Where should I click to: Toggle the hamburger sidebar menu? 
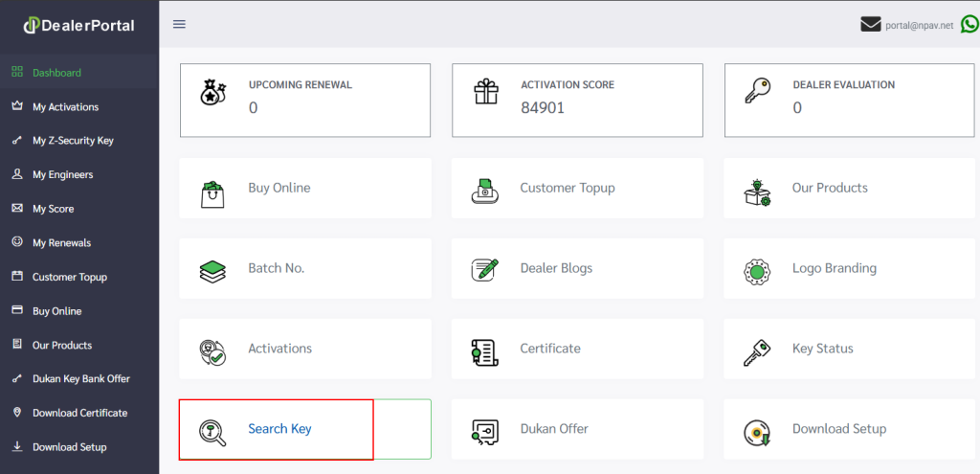[x=179, y=24]
